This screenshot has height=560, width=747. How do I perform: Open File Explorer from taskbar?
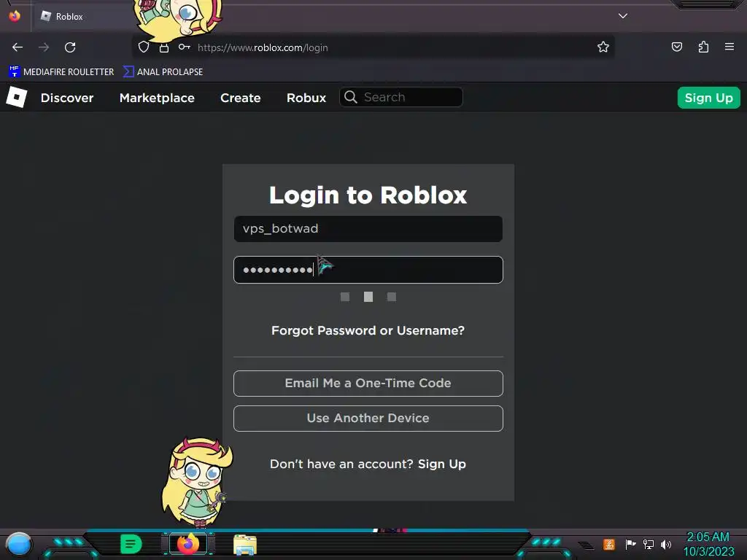(x=245, y=545)
